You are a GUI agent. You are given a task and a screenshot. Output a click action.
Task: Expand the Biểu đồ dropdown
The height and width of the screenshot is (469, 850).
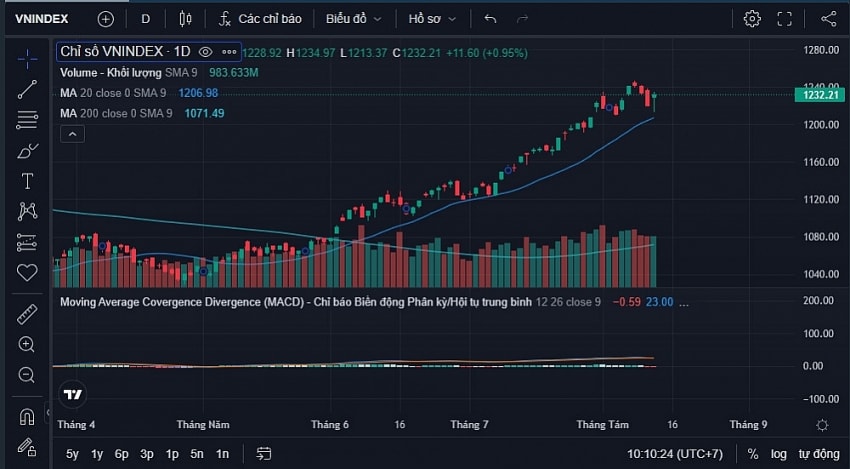point(353,19)
